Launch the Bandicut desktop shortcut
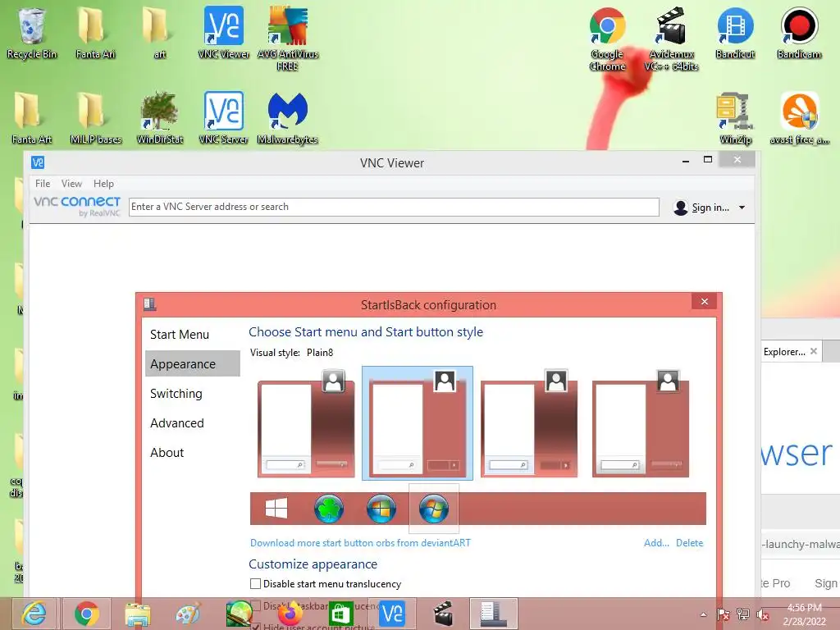The height and width of the screenshot is (630, 840). 735,33
